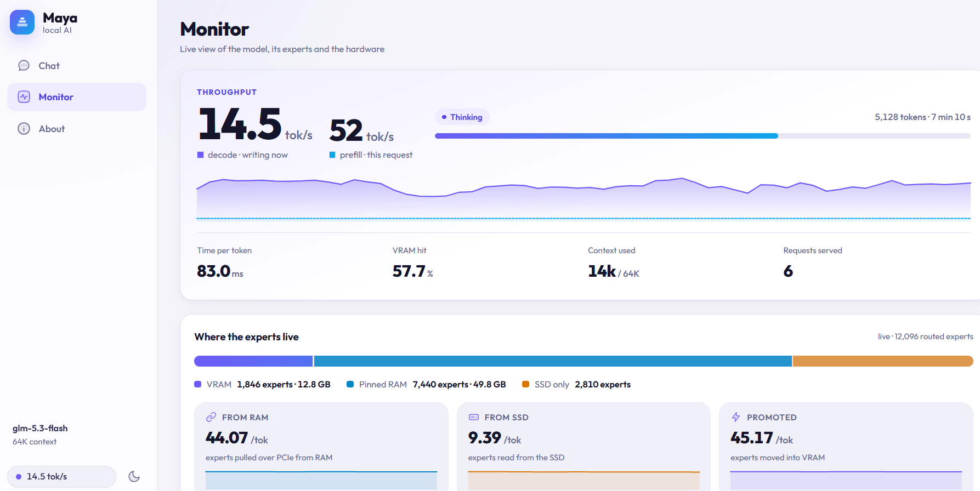Click the FROM SSD mini sparkline chart
The image size is (980, 491).
[584, 480]
